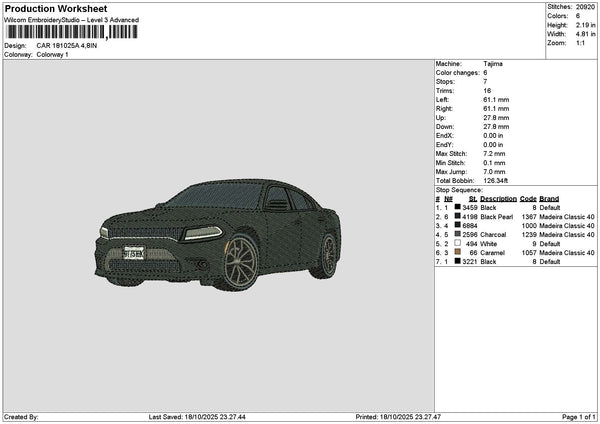Click the 'Charcoal' description
Screen dimensions: 600x424
(x=493, y=235)
